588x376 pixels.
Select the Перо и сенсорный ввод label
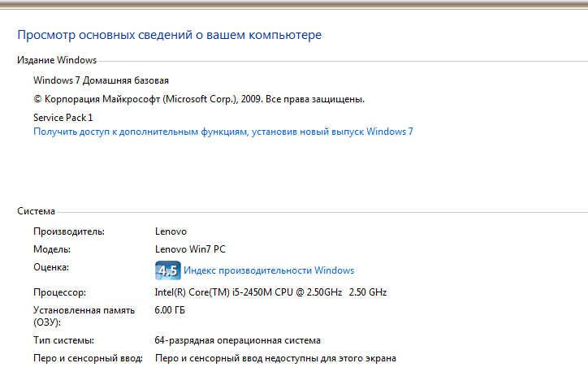coord(89,358)
